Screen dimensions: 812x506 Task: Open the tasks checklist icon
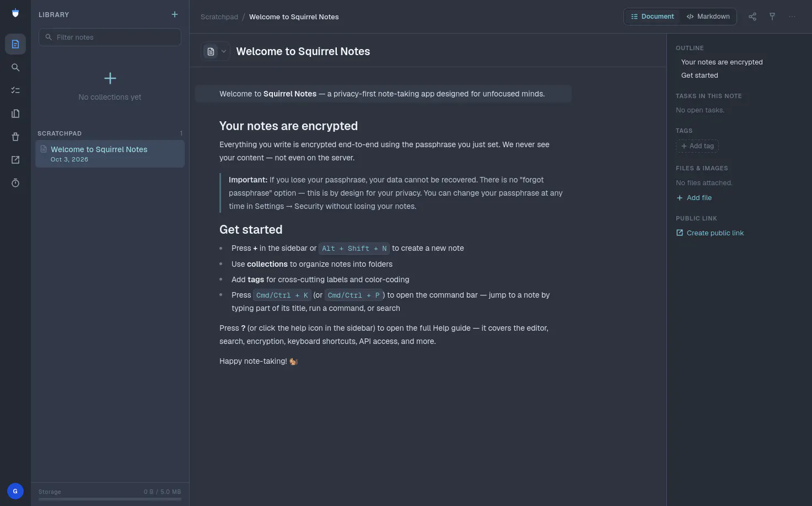click(x=15, y=90)
